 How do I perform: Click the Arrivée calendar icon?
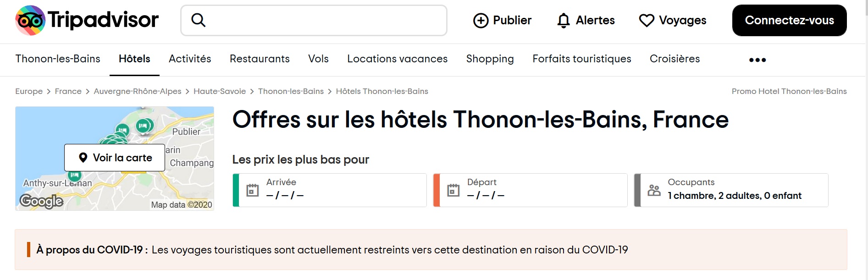(253, 190)
